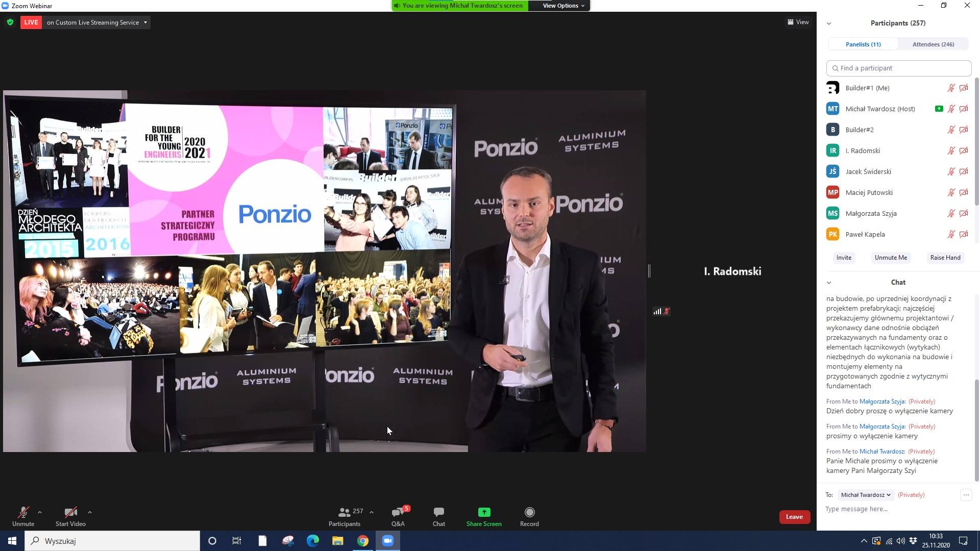Click Unmute Me in participants panel
This screenshot has height=551, width=980.
[x=891, y=258]
